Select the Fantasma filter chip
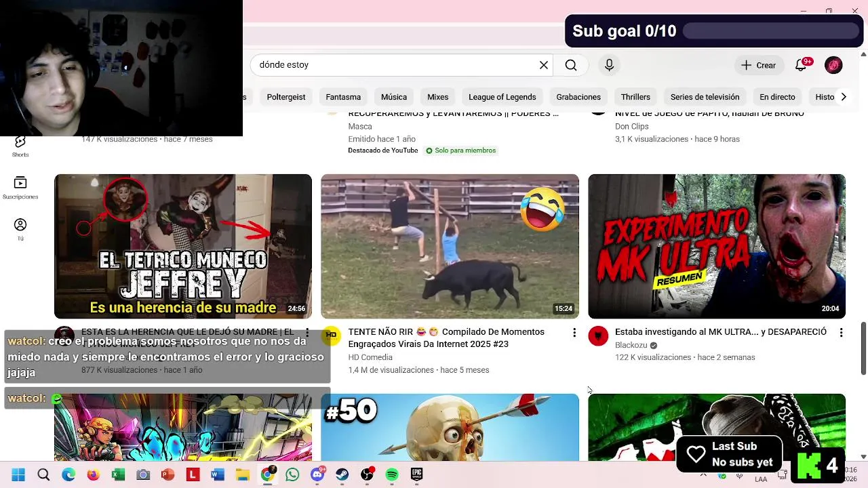868x488 pixels. 343,97
